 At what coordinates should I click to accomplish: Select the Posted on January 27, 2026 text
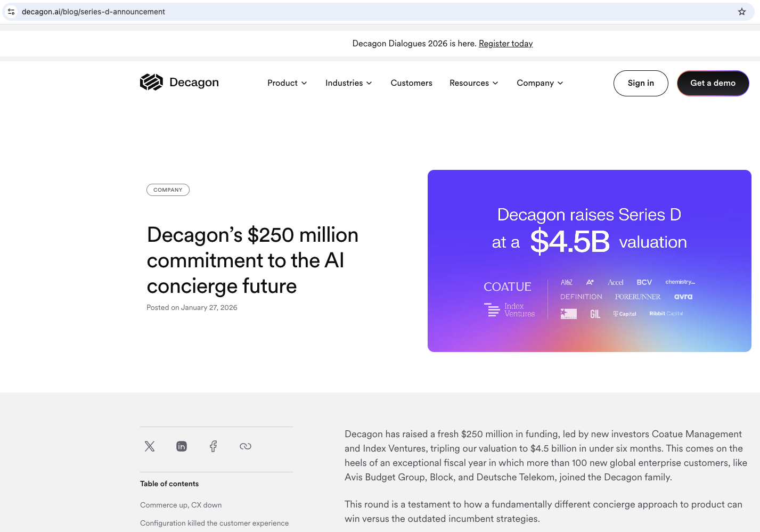point(192,307)
